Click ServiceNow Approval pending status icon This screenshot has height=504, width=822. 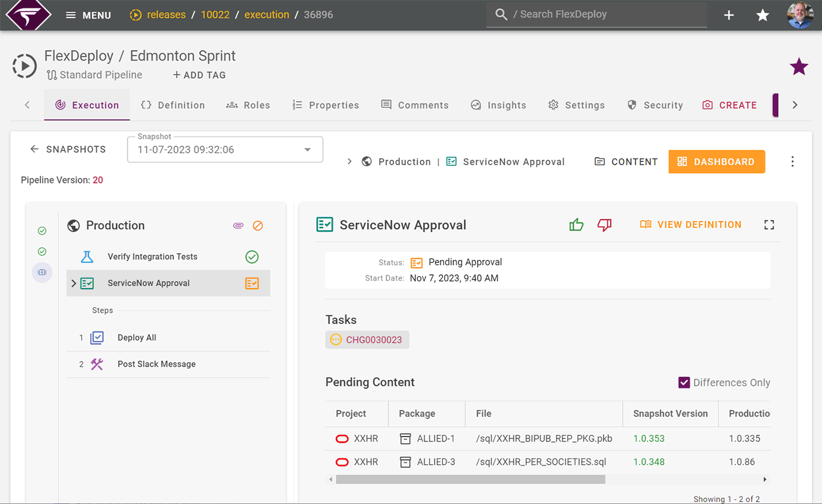click(252, 283)
